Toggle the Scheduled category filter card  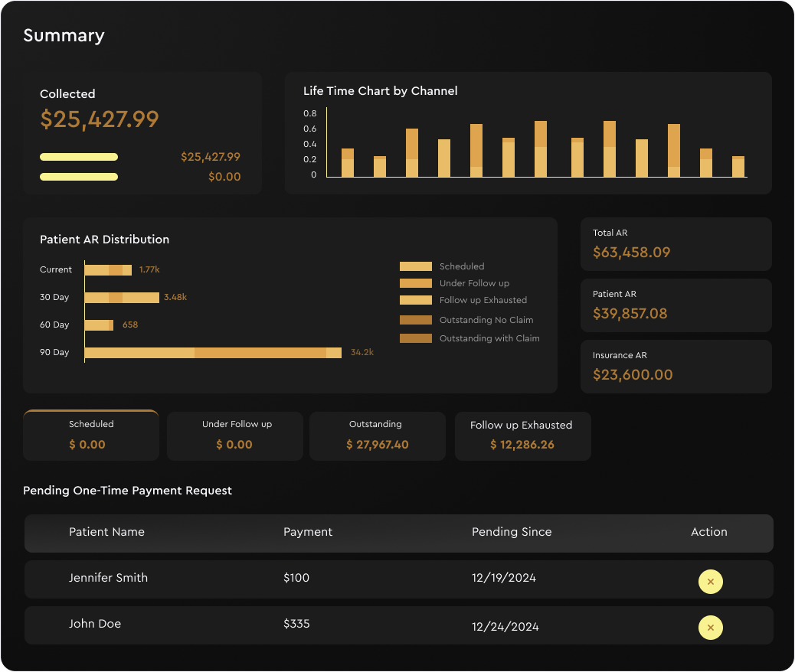pos(90,435)
